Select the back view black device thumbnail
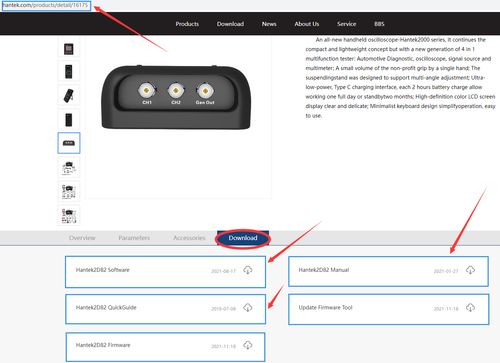Screen dimensions: 500x363 click(x=69, y=119)
